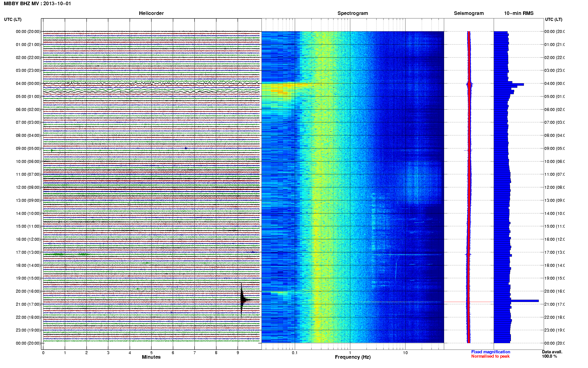This screenshot has height=368, width=588.
Task: Click the Spectrogram panel heading
Action: (x=353, y=13)
